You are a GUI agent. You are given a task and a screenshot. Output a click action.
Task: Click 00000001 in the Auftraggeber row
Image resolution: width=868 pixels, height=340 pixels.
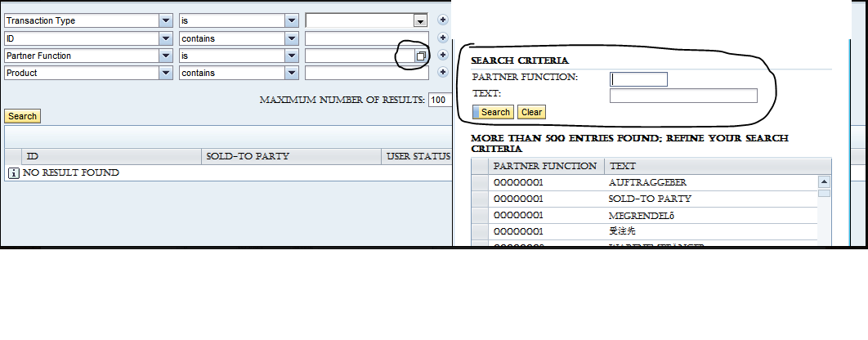pyautogui.click(x=518, y=183)
